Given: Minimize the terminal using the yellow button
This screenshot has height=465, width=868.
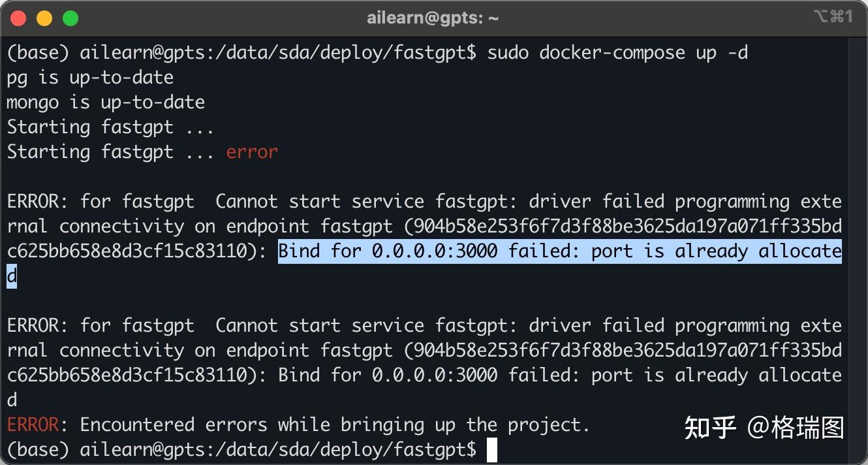Looking at the screenshot, I should pos(44,18).
